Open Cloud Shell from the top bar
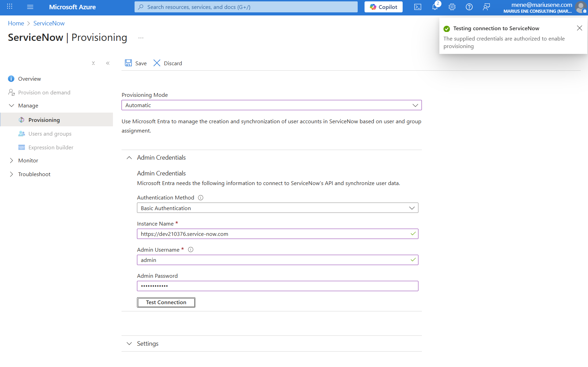 (x=417, y=7)
